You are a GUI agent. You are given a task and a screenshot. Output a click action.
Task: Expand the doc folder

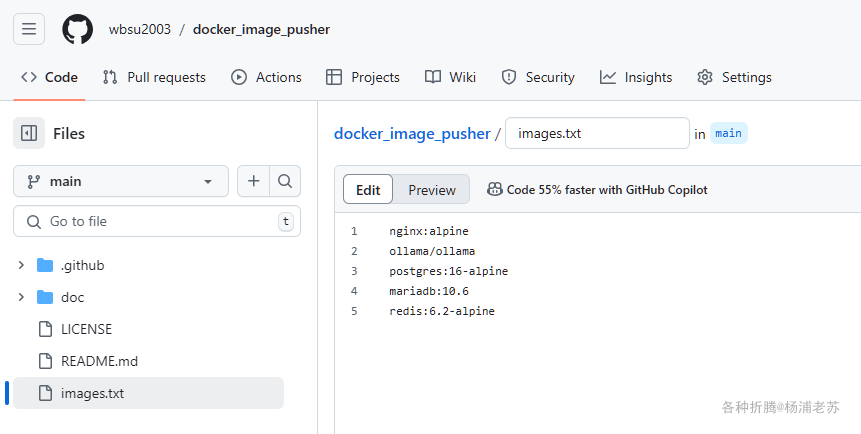tap(22, 297)
